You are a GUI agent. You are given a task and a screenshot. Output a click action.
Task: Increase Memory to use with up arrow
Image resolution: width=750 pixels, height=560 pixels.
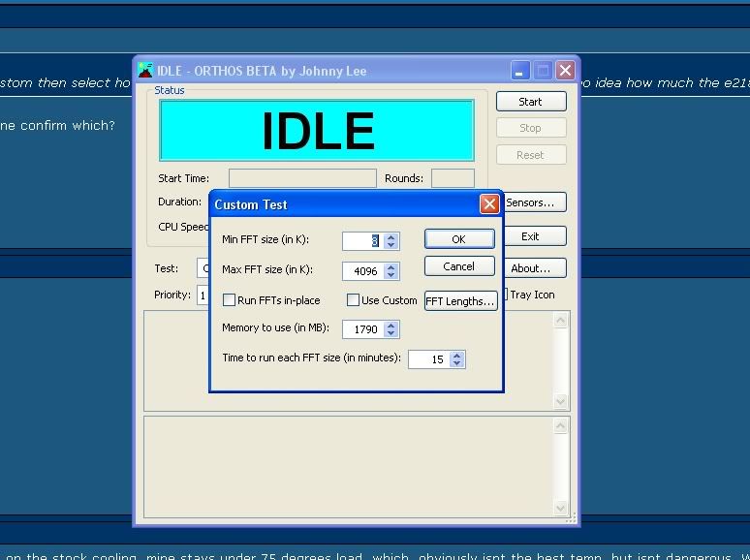[x=391, y=326]
